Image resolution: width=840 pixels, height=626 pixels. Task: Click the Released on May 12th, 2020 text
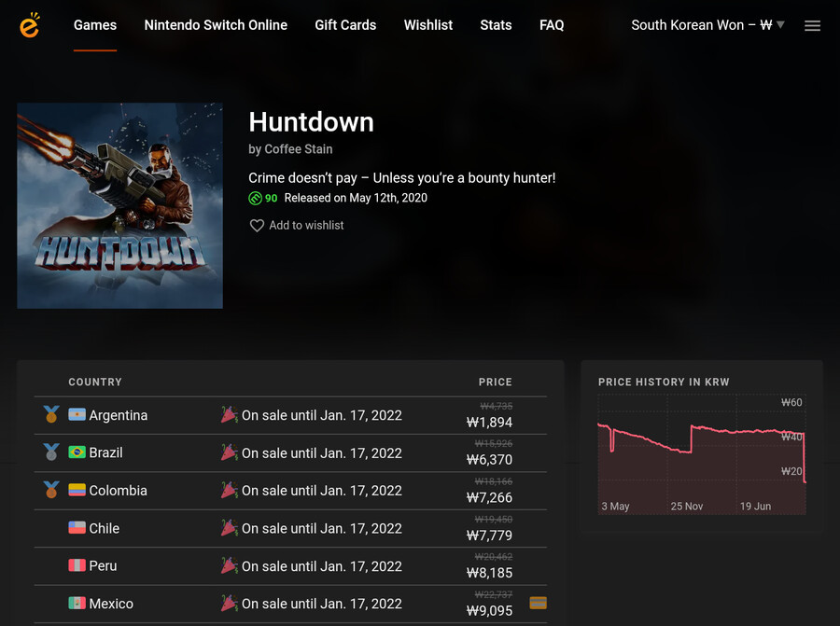tap(356, 198)
